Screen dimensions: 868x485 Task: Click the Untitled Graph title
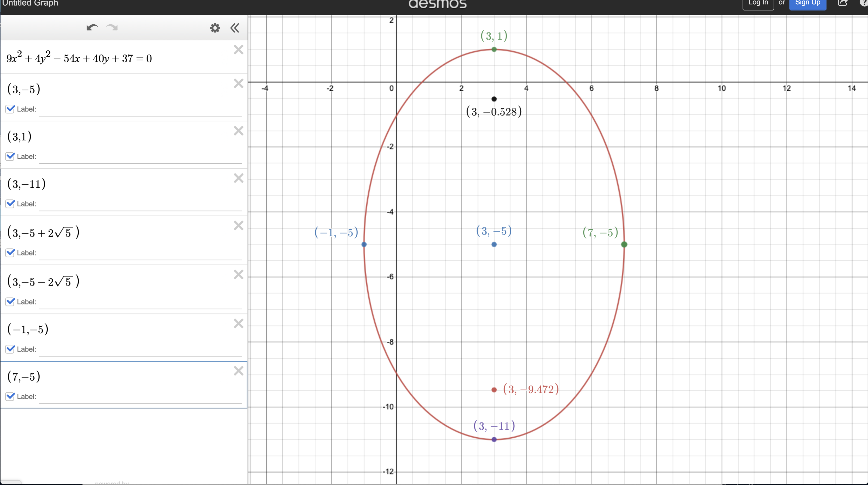[30, 3]
